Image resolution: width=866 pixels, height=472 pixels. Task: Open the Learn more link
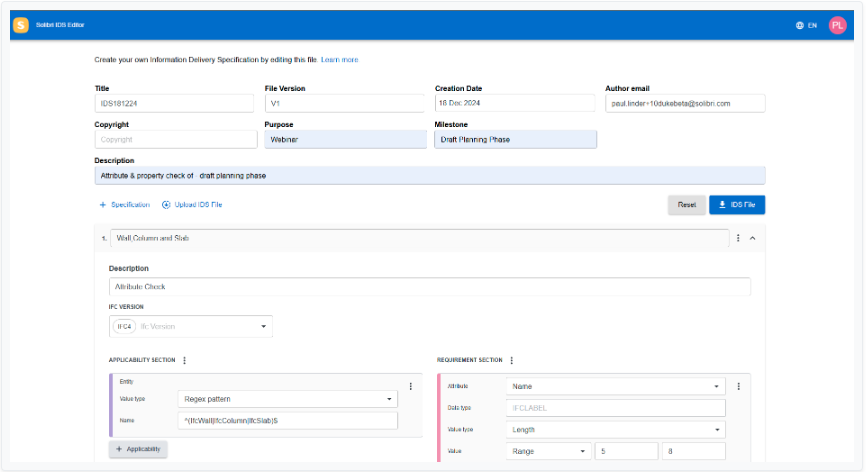tap(339, 60)
